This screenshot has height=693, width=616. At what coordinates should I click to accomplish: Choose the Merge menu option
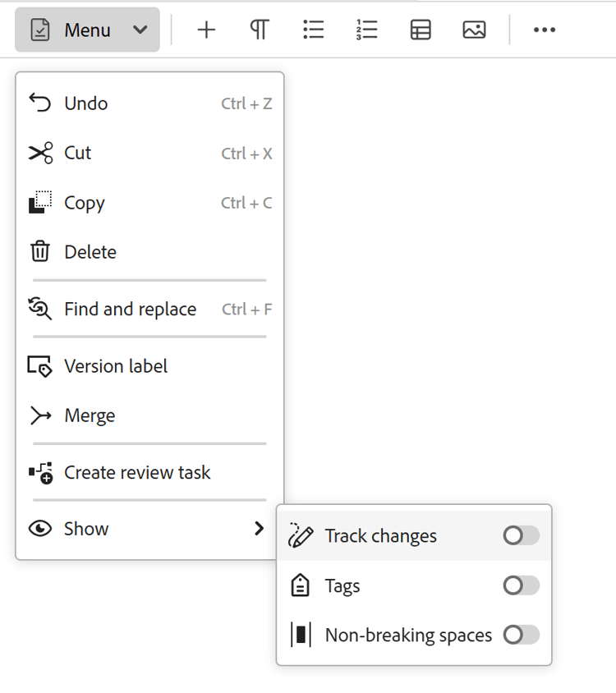pos(90,415)
